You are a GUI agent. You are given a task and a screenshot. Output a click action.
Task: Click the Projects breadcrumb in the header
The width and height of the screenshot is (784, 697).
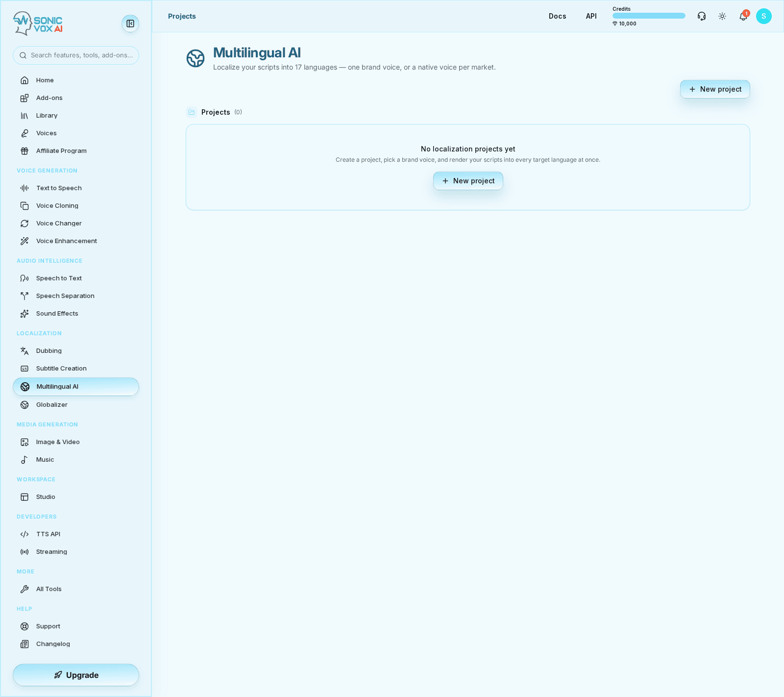tap(182, 16)
